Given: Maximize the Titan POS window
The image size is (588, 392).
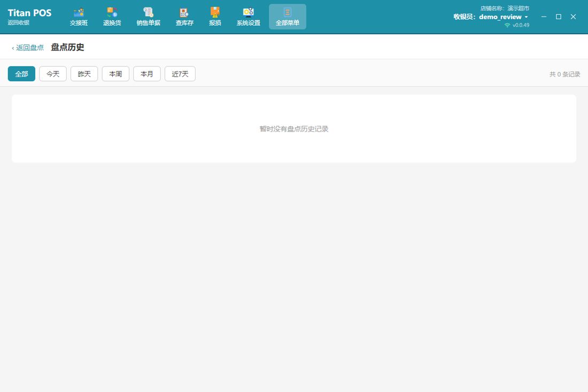Looking at the screenshot, I should [x=559, y=17].
